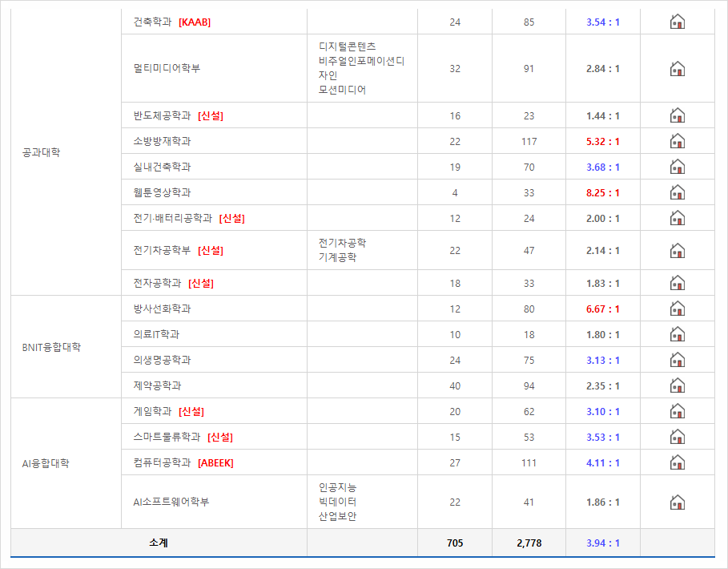The width and height of the screenshot is (728, 569).
Task: Click the 인공지능 major text
Action: pyautogui.click(x=337, y=488)
